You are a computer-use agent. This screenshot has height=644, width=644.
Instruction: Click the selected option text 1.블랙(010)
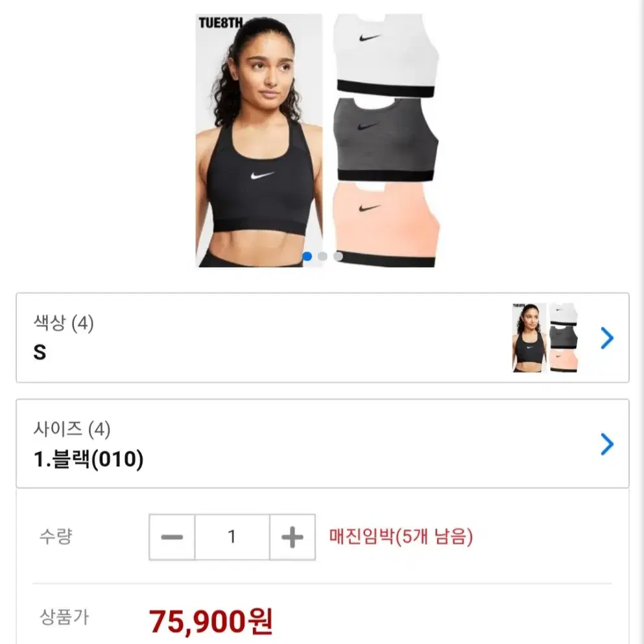[x=89, y=459]
